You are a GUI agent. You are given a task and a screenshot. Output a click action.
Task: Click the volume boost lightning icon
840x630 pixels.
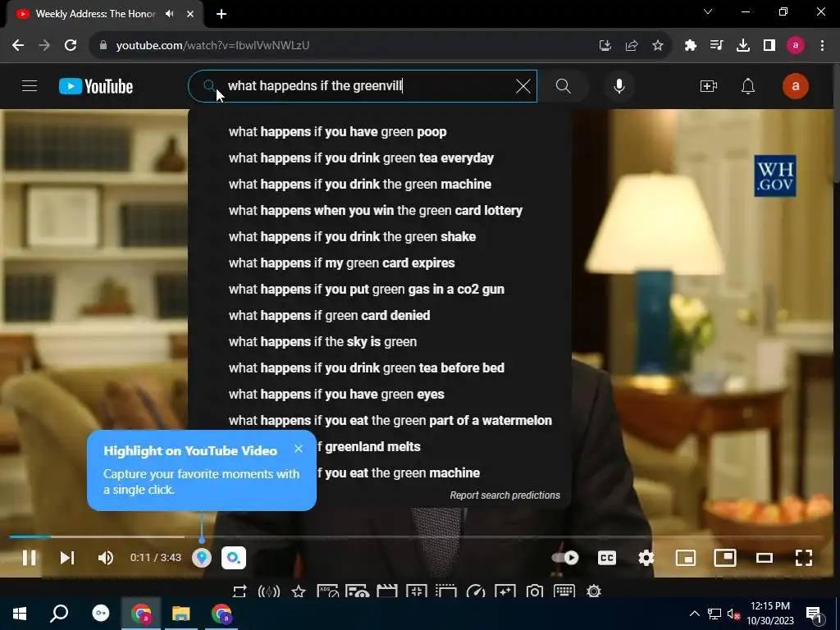[269, 591]
